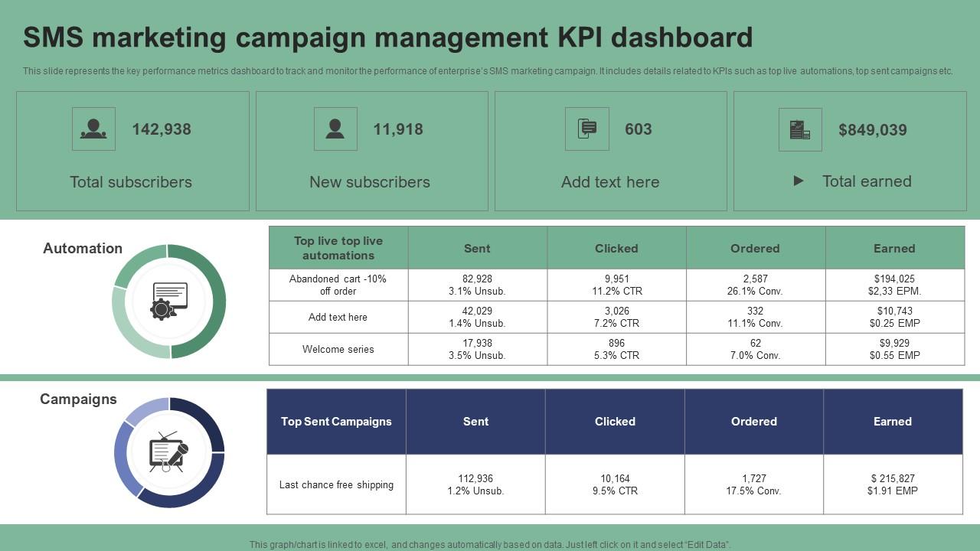Click the Total subscribers group icon
This screenshot has width=980, height=551.
point(93,129)
